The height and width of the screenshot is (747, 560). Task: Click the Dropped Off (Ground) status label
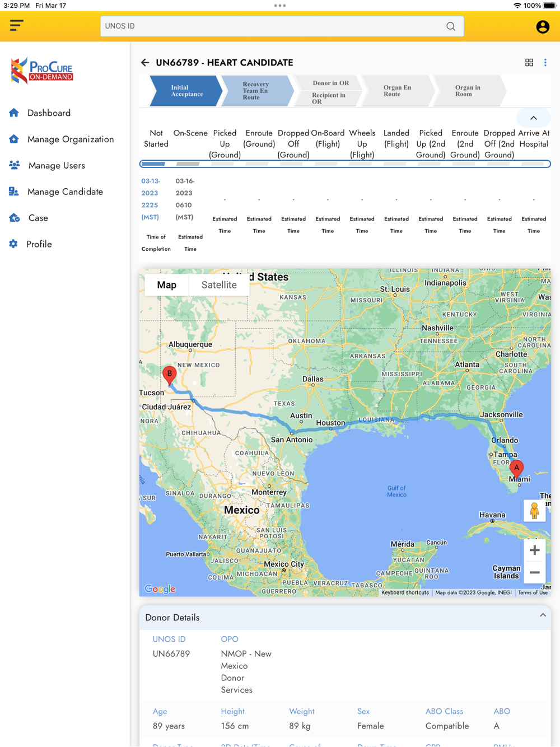coord(293,144)
